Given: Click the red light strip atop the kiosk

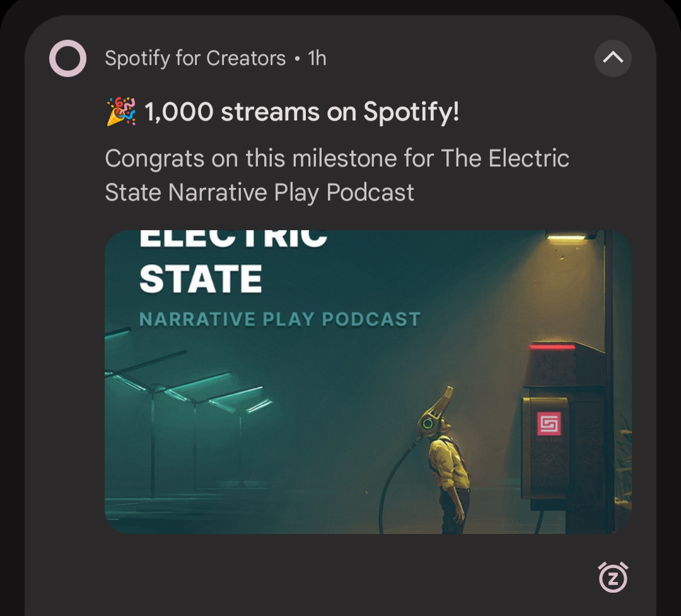Looking at the screenshot, I should 552,346.
